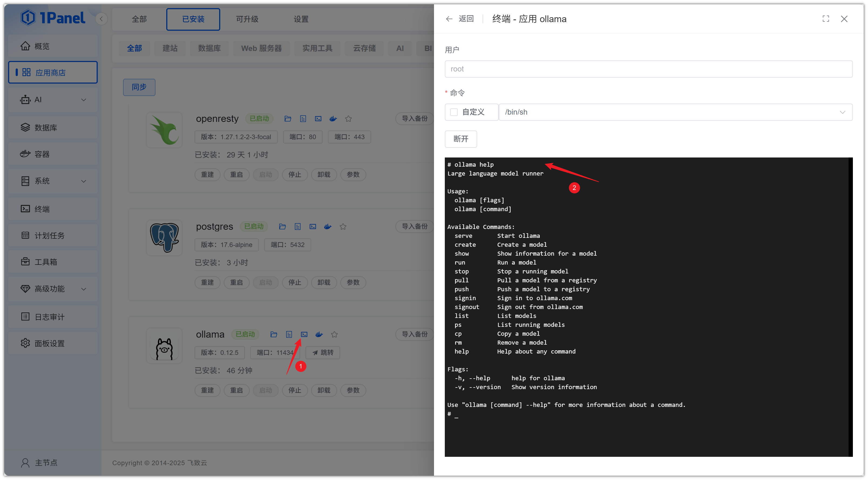The height and width of the screenshot is (480, 868).
Task: Expand the 系统 sidebar menu
Action: (x=53, y=181)
